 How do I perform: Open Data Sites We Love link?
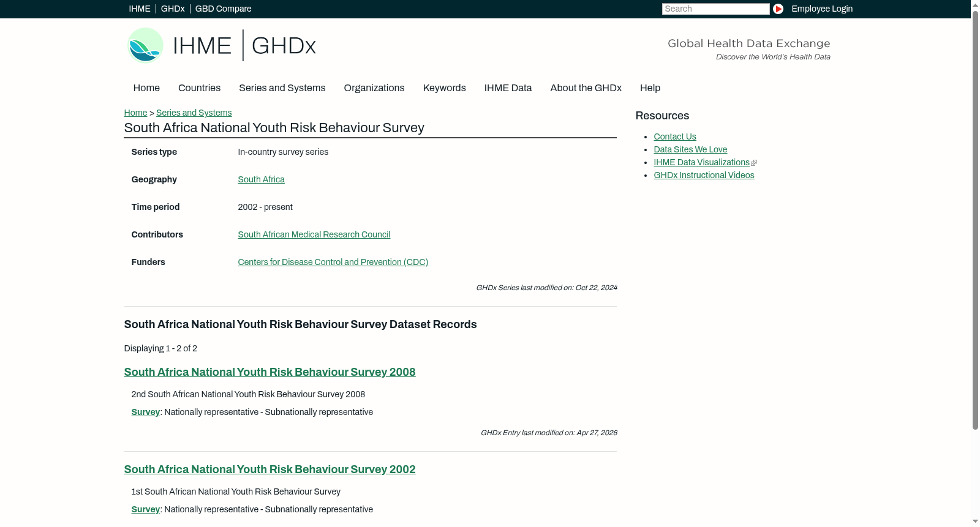690,149
